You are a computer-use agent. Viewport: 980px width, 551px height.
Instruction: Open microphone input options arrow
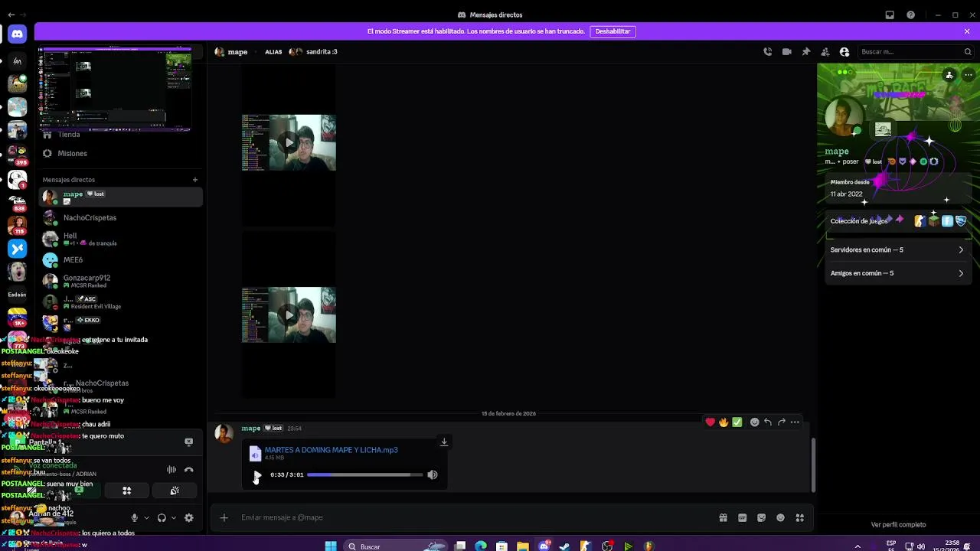(146, 518)
